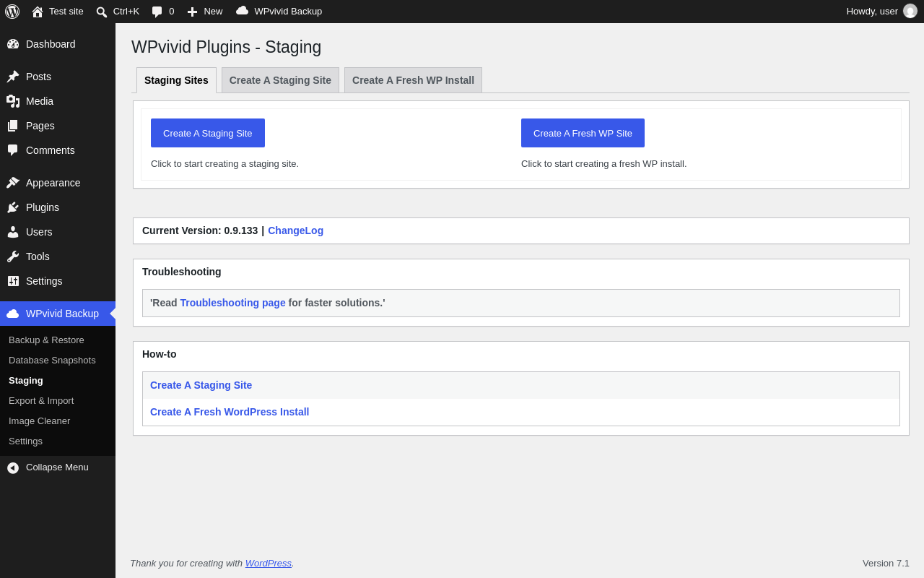Click the user avatar icon
Viewport: 924px width, 578px height.
point(910,11)
